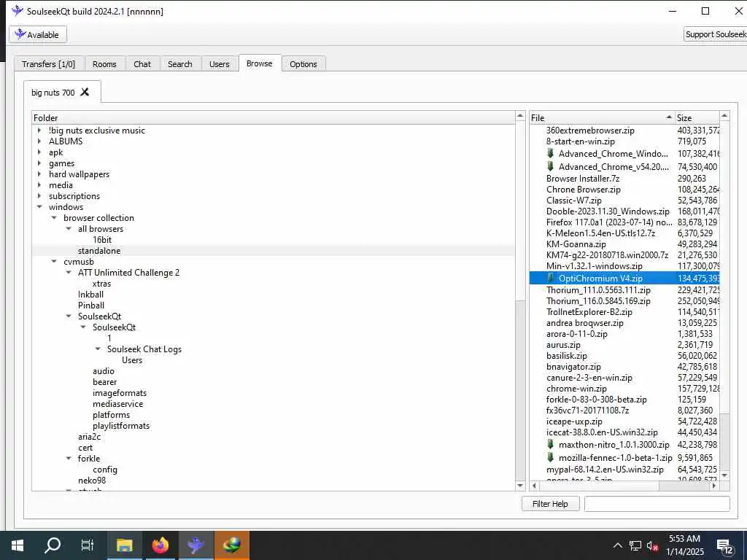Select the neko98 folder
The width and height of the screenshot is (747, 560).
92,481
